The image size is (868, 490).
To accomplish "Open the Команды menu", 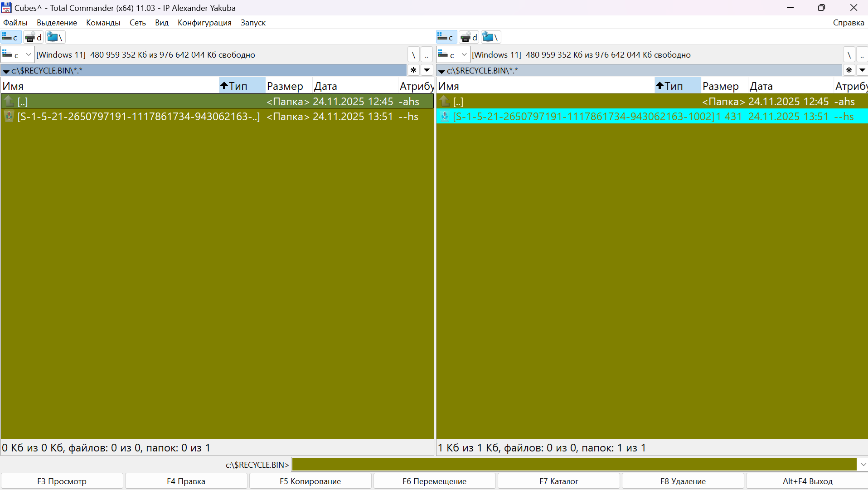I will pyautogui.click(x=103, y=23).
